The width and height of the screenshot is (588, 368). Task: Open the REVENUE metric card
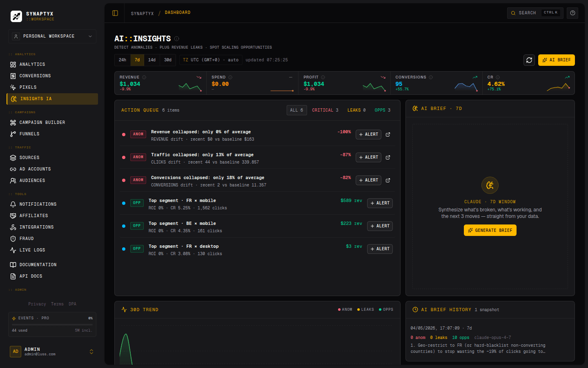point(160,83)
